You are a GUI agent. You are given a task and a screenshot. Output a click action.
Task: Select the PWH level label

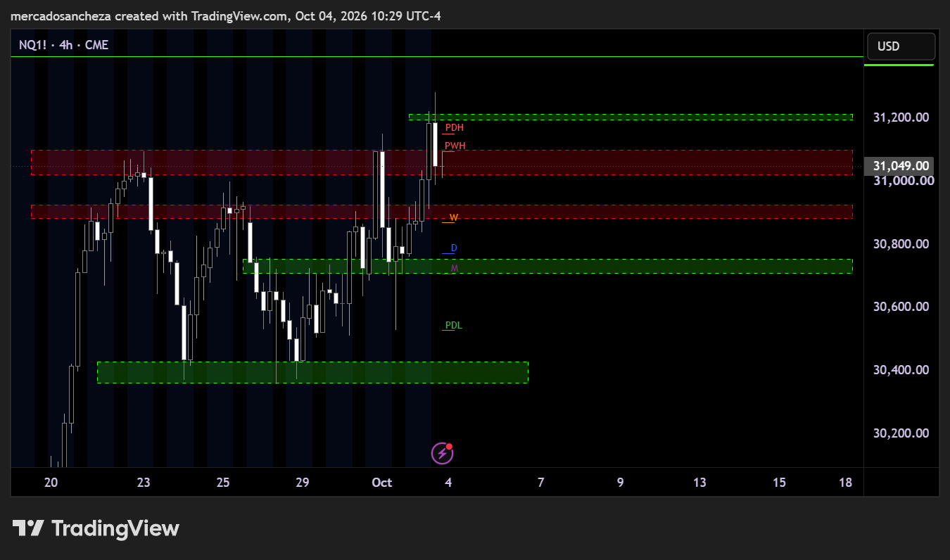tap(455, 146)
